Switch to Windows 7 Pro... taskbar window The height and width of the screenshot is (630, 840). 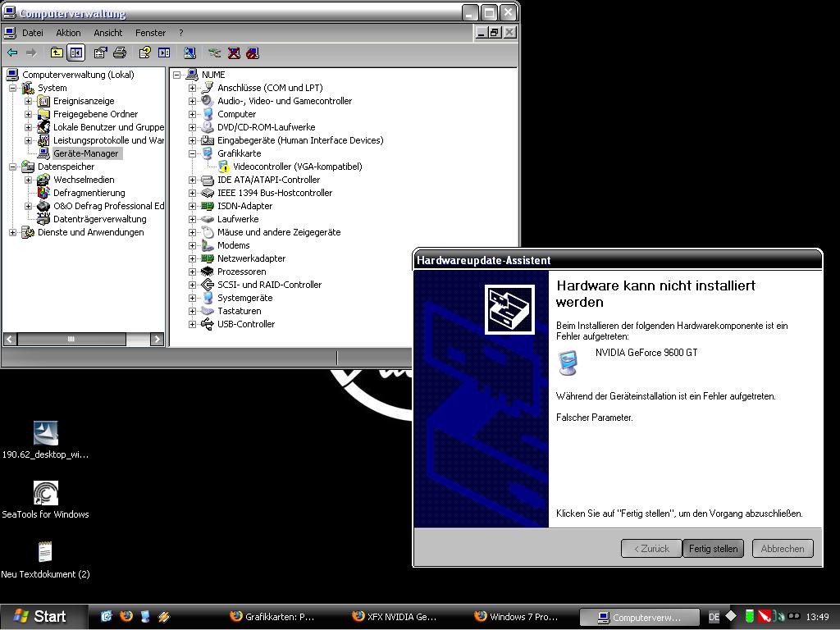[518, 617]
